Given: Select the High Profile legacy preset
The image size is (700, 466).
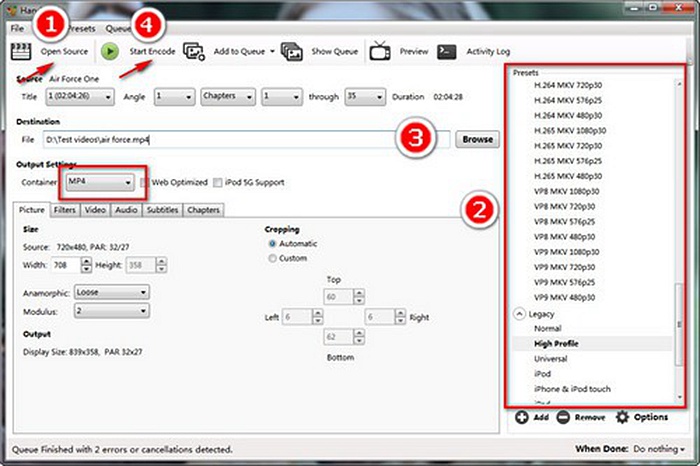Looking at the screenshot, I should tap(556, 344).
